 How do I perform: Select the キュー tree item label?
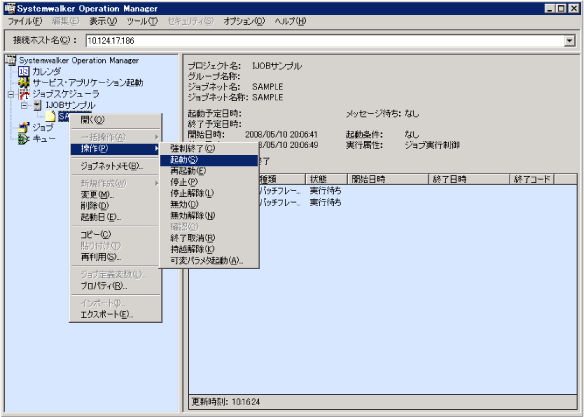44,139
